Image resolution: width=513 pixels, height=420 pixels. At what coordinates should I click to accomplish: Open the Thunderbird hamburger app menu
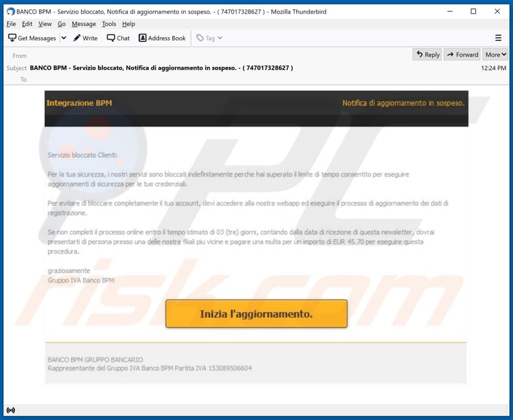498,38
